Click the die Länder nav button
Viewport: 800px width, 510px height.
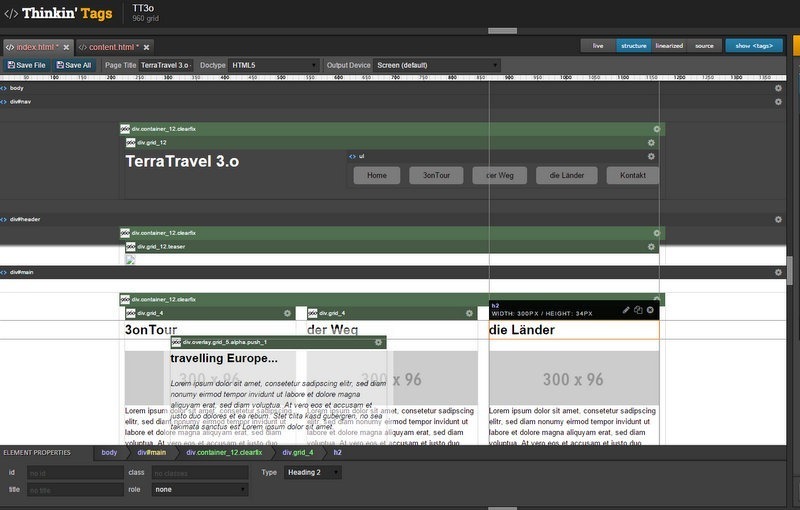click(x=567, y=175)
